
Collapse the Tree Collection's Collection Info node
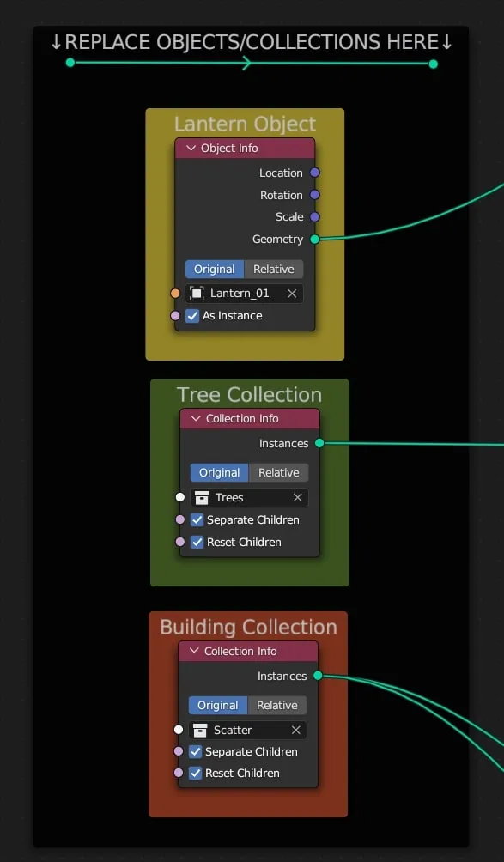196,419
